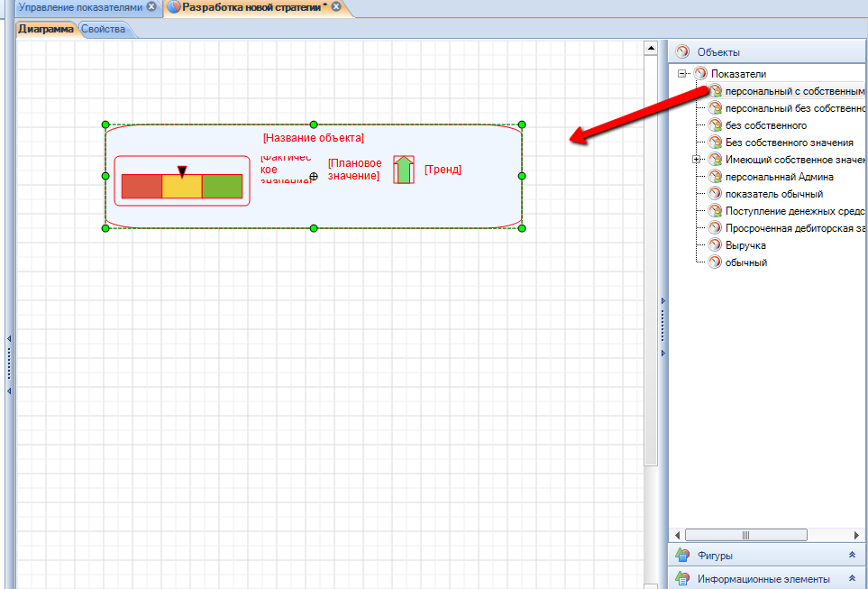868x589 pixels.
Task: Close the Разработка новой стратегии tab
Action: click(336, 7)
